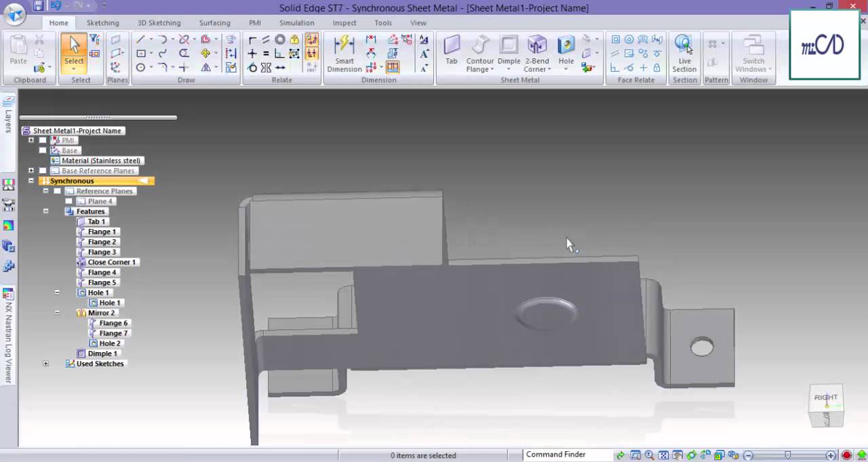Image resolution: width=868 pixels, height=462 pixels.
Task: Click zoom out minus button
Action: pyautogui.click(x=748, y=455)
